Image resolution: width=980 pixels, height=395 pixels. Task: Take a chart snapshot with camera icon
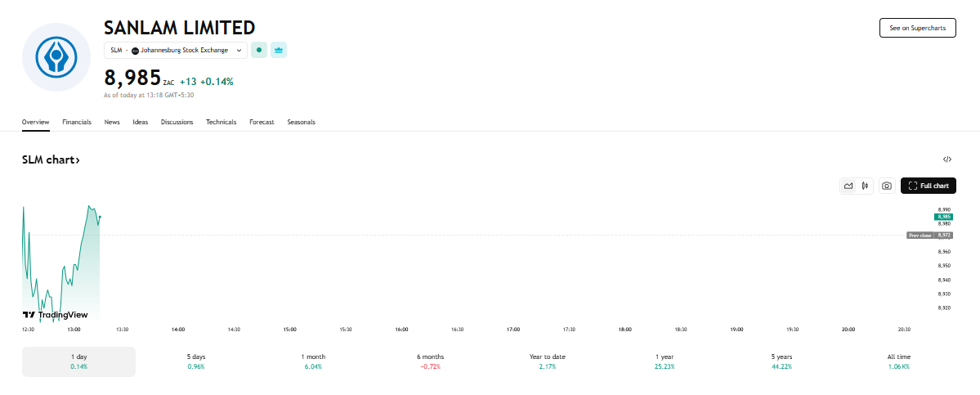click(x=886, y=186)
